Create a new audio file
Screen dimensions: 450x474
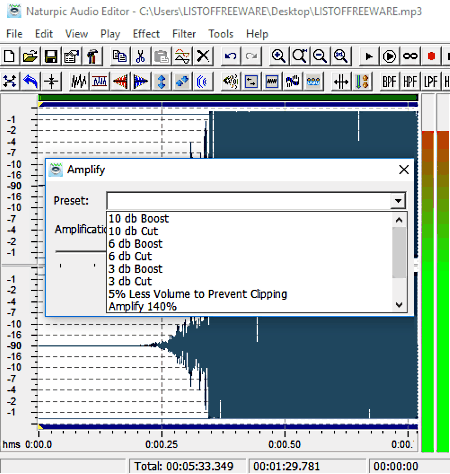[10, 56]
